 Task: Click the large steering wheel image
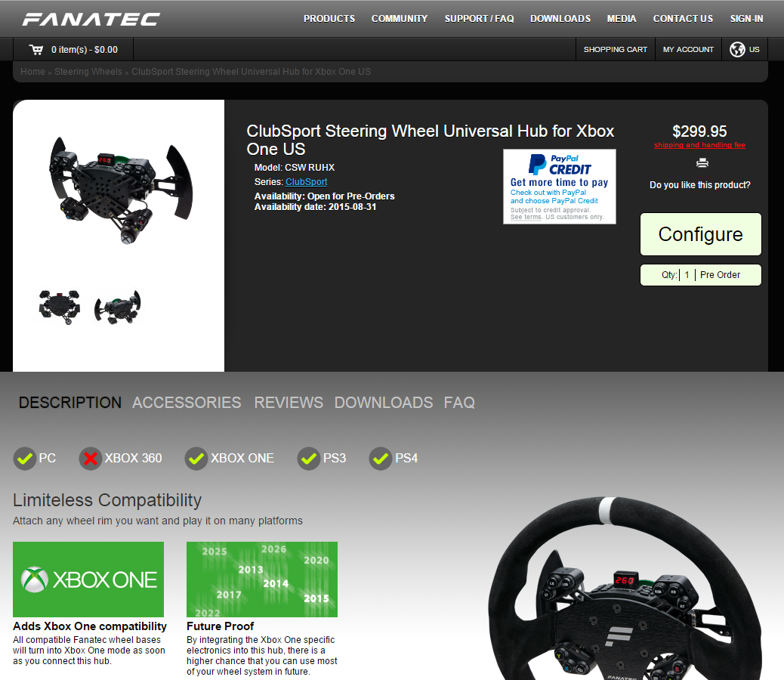tap(625, 589)
